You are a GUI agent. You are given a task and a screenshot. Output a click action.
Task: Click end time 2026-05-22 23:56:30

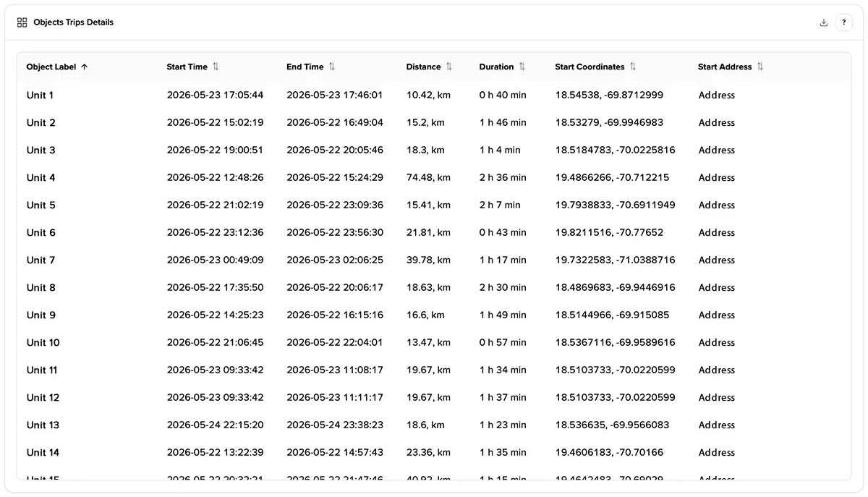335,233
